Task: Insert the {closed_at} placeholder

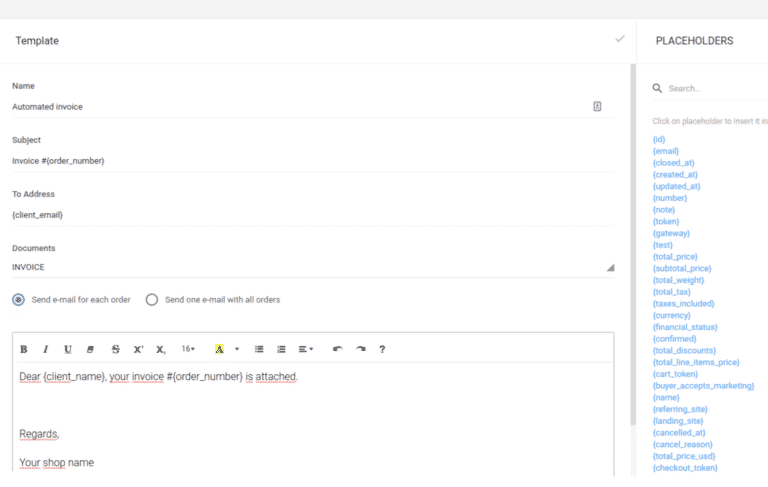Action: pos(673,163)
